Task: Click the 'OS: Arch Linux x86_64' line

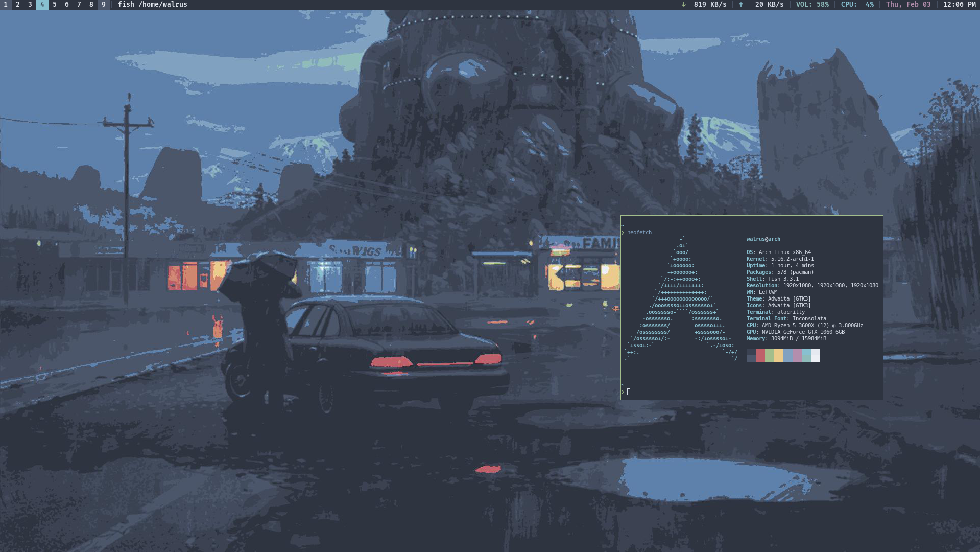Action: (x=779, y=252)
